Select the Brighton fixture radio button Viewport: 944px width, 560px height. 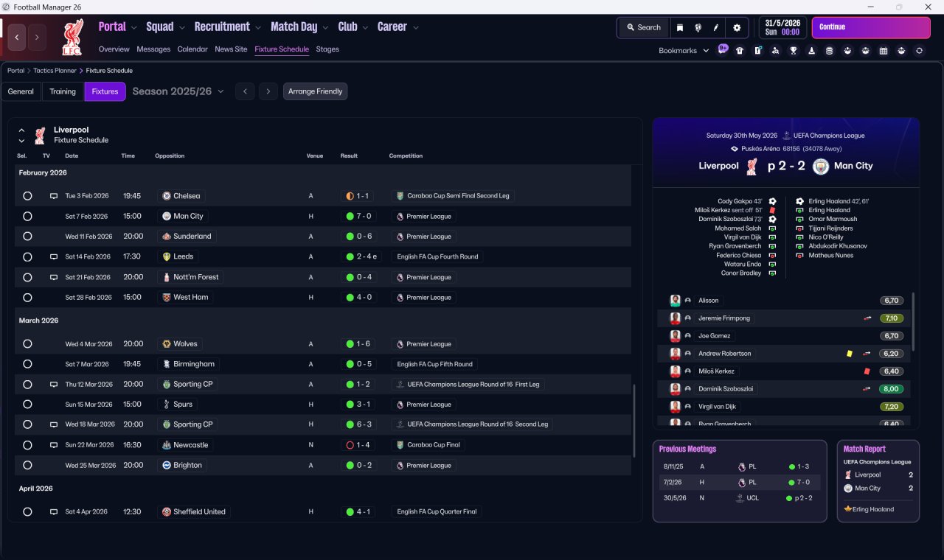(27, 466)
